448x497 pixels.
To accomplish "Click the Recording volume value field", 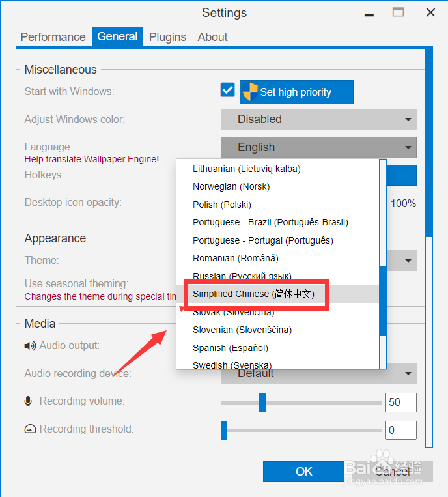I will click(x=401, y=403).
